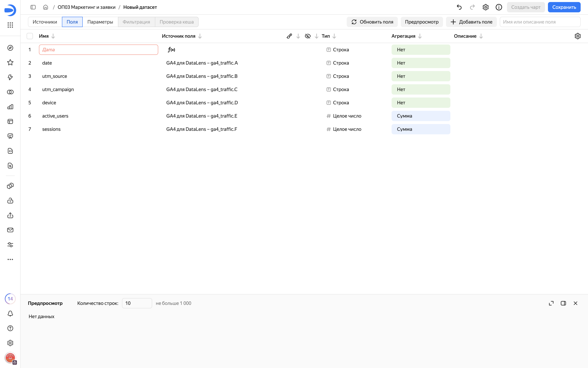The width and height of the screenshot is (588, 368).
Task: Sort by Агрегация column arrow
Action: pyautogui.click(x=420, y=36)
